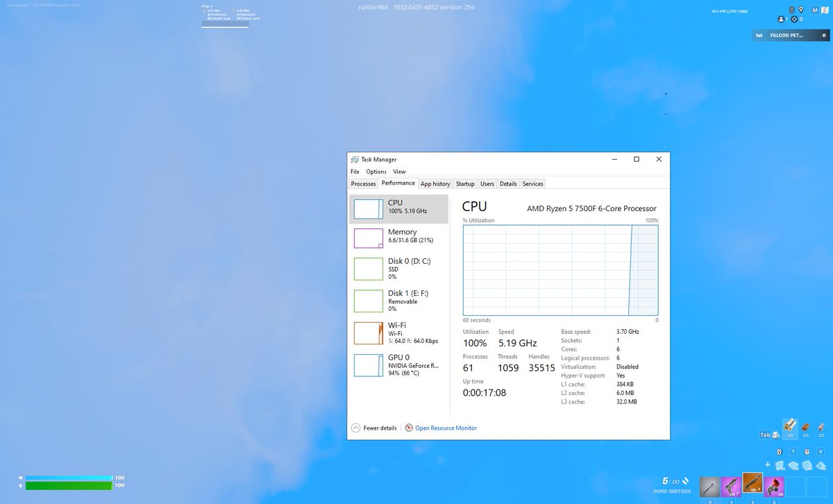The height and width of the screenshot is (504, 833).
Task: Switch to the Processes tab
Action: [x=363, y=184]
